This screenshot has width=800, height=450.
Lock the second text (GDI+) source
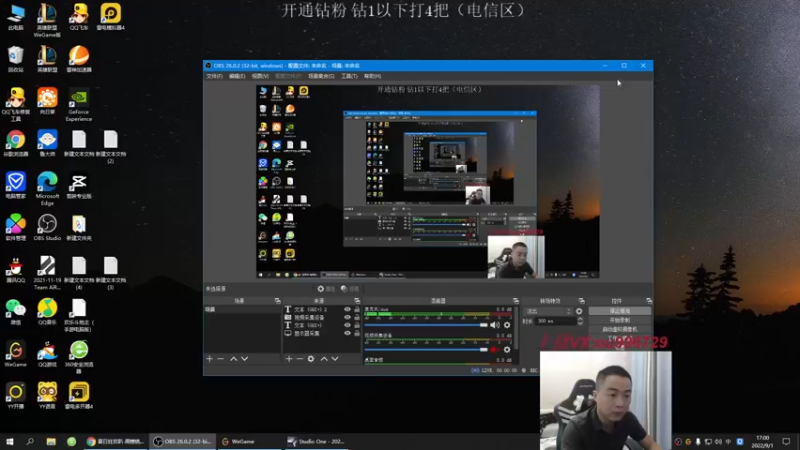(x=357, y=325)
